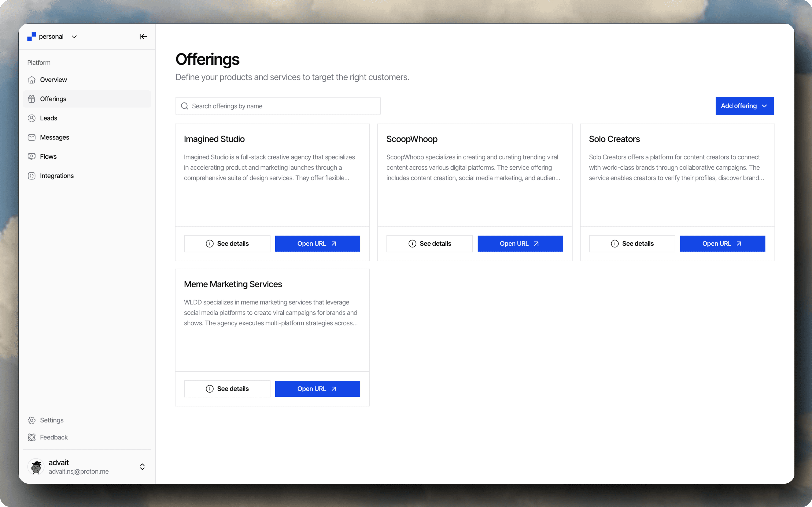
Task: Click the Messages envelope icon
Action: pyautogui.click(x=32, y=138)
